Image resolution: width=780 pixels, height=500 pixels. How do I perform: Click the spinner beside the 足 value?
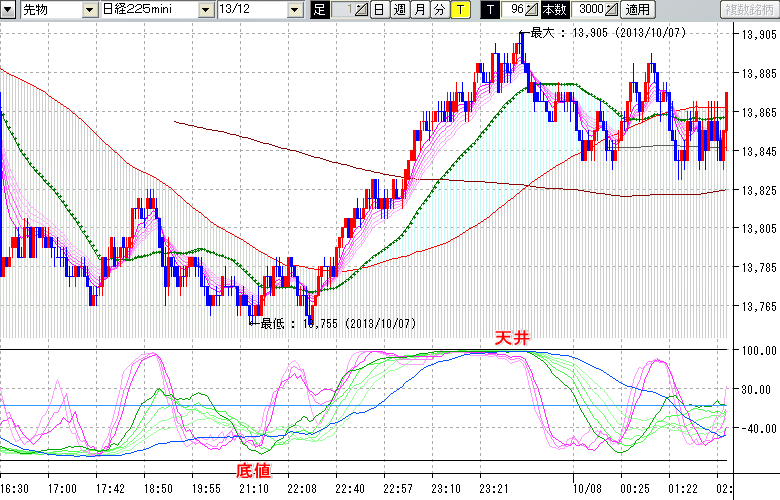coord(362,10)
